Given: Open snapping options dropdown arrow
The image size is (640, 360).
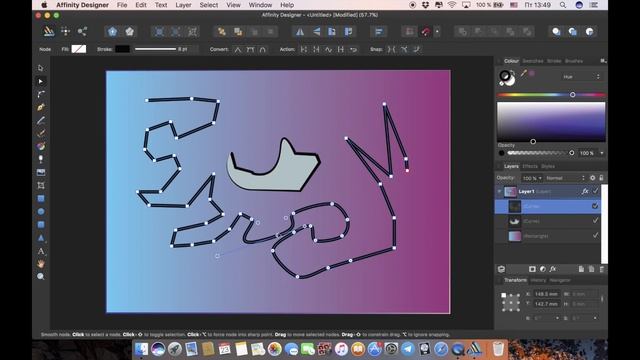Looking at the screenshot, I should [437, 31].
